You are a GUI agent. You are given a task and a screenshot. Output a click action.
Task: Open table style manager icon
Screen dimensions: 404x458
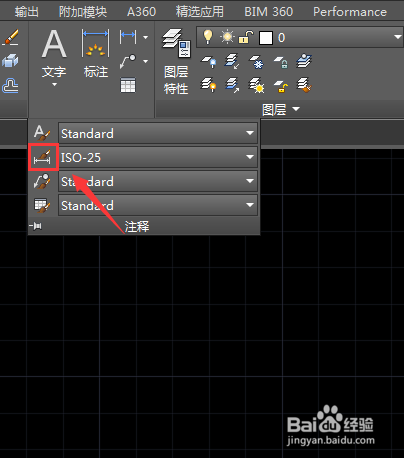[42, 205]
